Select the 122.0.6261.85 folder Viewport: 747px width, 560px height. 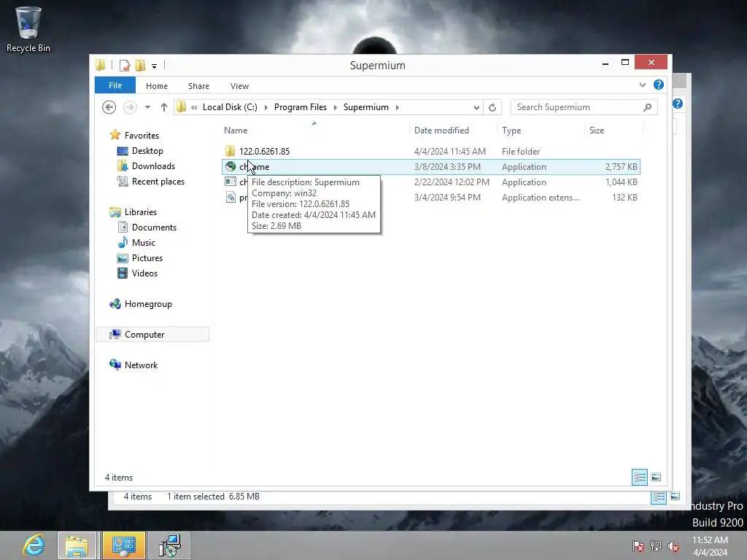coord(264,152)
